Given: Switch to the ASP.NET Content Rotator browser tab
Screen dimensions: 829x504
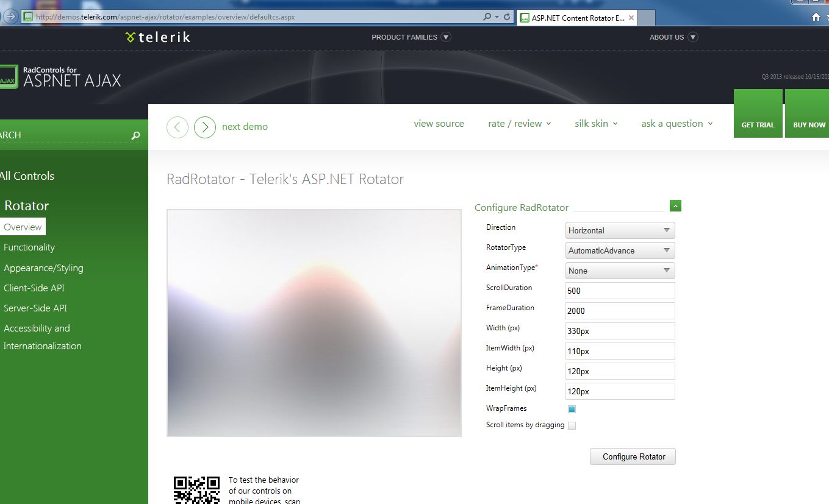Looking at the screenshot, I should point(577,18).
